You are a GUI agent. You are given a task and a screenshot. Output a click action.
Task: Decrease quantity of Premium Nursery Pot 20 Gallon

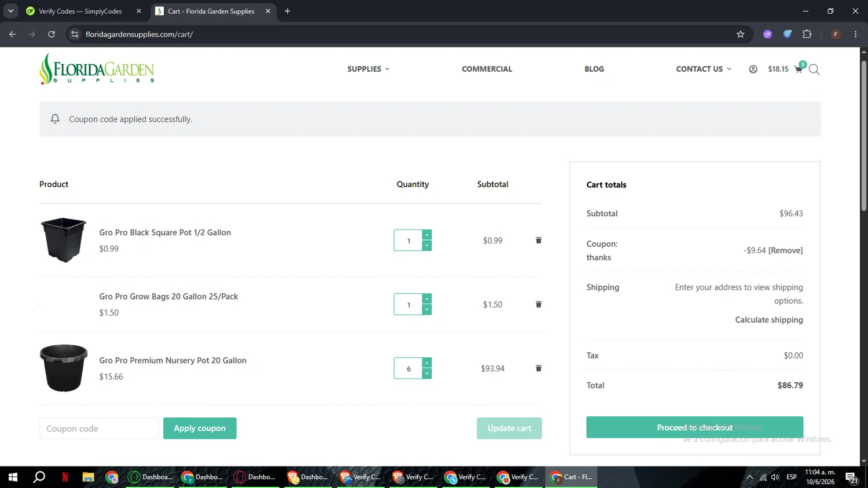(427, 374)
